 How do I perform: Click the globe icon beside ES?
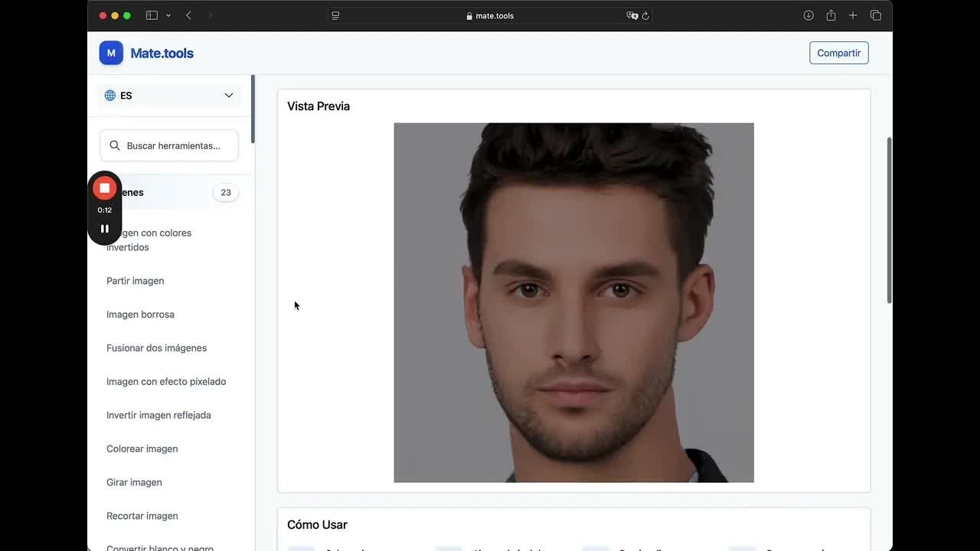click(x=110, y=96)
